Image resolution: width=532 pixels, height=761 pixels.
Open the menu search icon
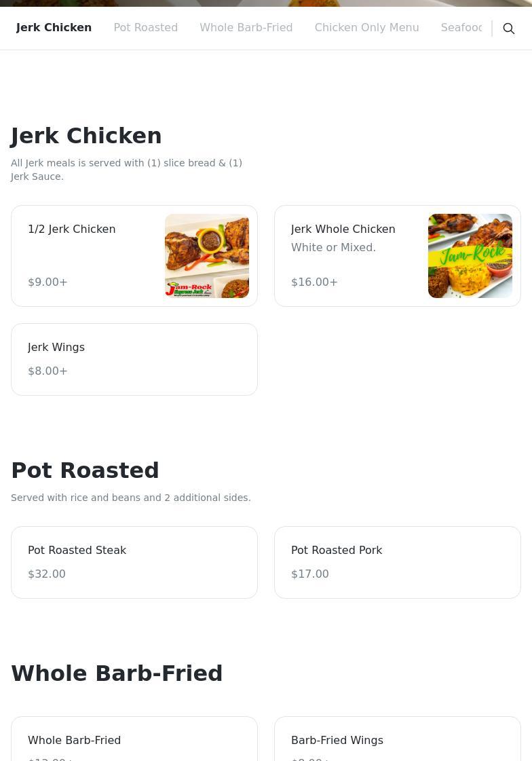click(x=509, y=29)
